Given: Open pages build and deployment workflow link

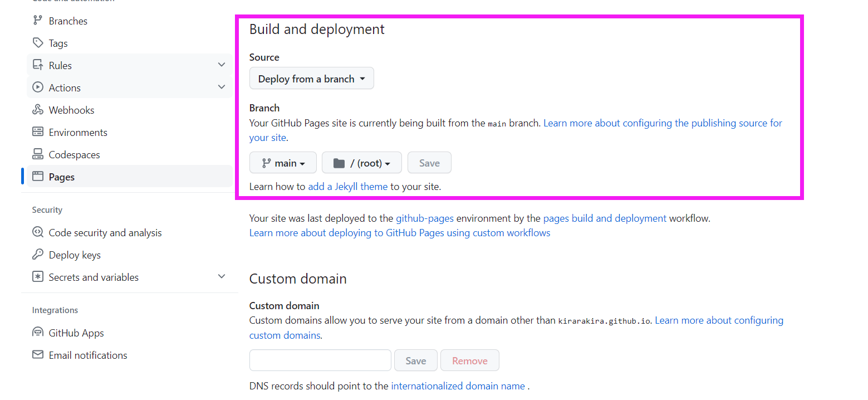Looking at the screenshot, I should [605, 218].
